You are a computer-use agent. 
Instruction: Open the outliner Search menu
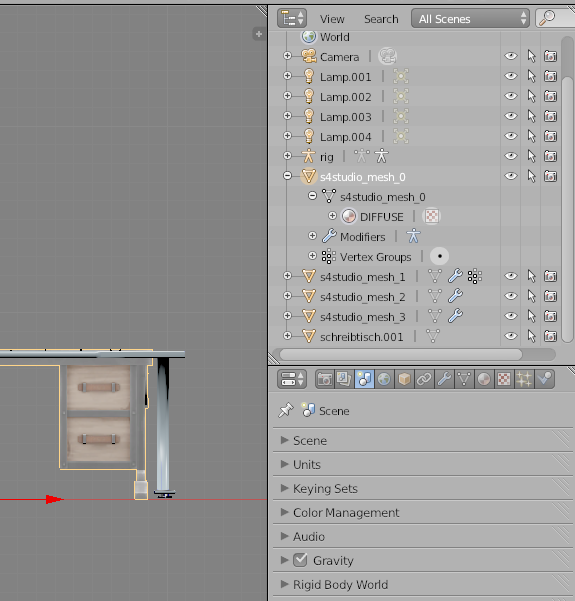381,19
